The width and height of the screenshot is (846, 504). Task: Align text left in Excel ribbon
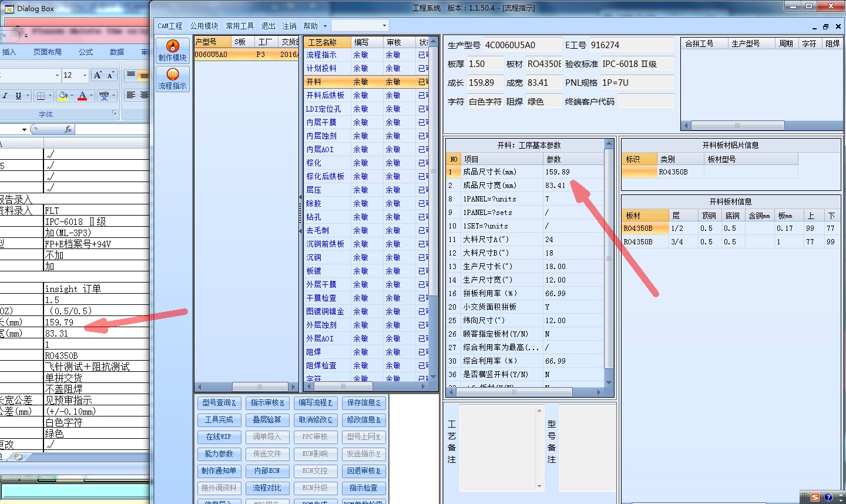coord(131,95)
